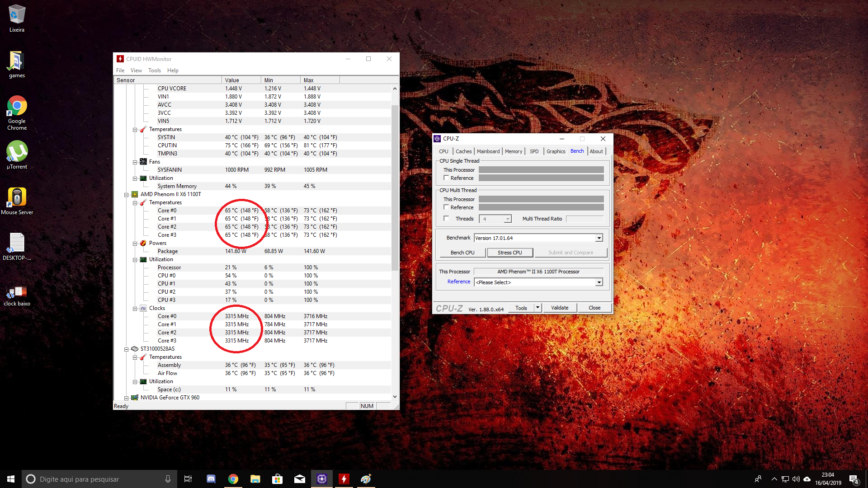Switch to the Mainboard tab in CPU-Z
The image size is (868, 488).
(x=488, y=151)
